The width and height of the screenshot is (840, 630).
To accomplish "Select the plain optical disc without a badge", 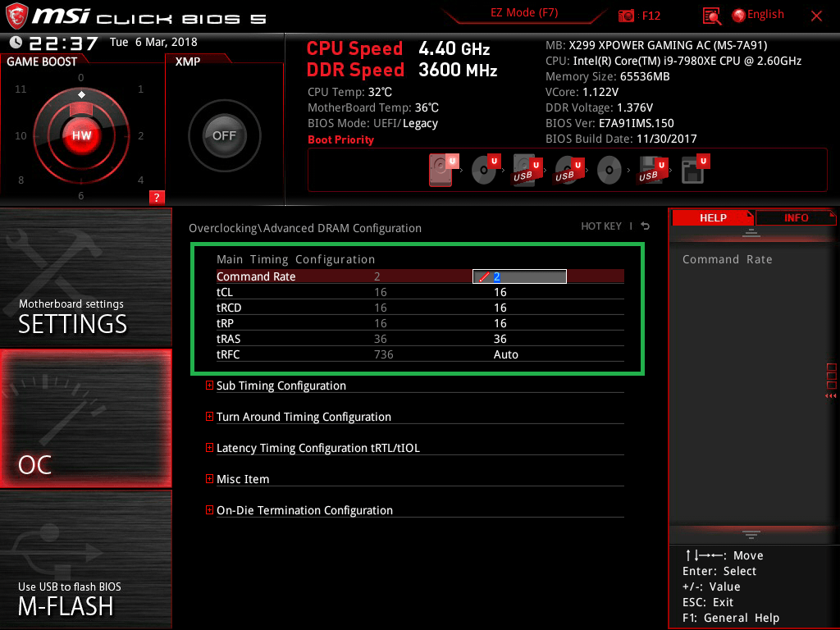I will tap(609, 170).
